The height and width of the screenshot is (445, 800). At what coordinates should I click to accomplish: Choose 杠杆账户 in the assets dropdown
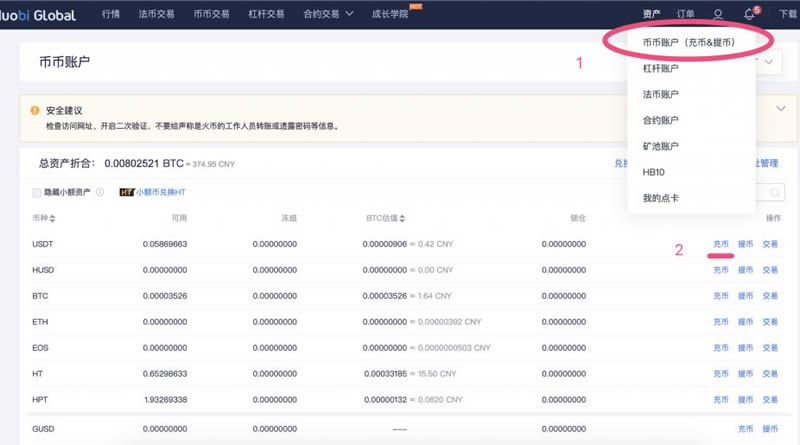coord(661,69)
